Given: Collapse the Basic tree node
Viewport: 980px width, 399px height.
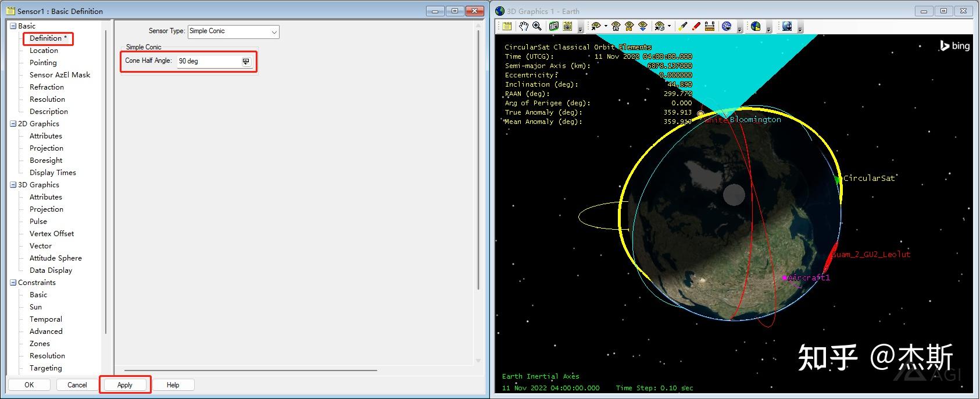Looking at the screenshot, I should tap(13, 26).
